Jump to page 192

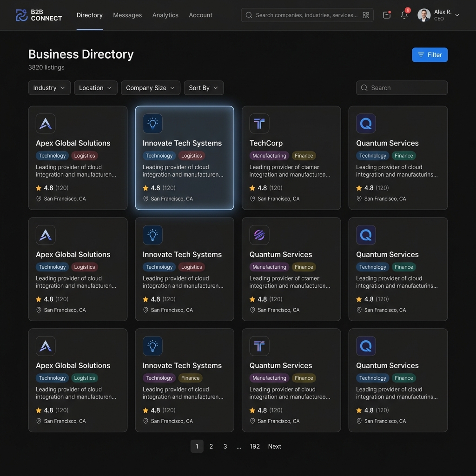(x=255, y=446)
